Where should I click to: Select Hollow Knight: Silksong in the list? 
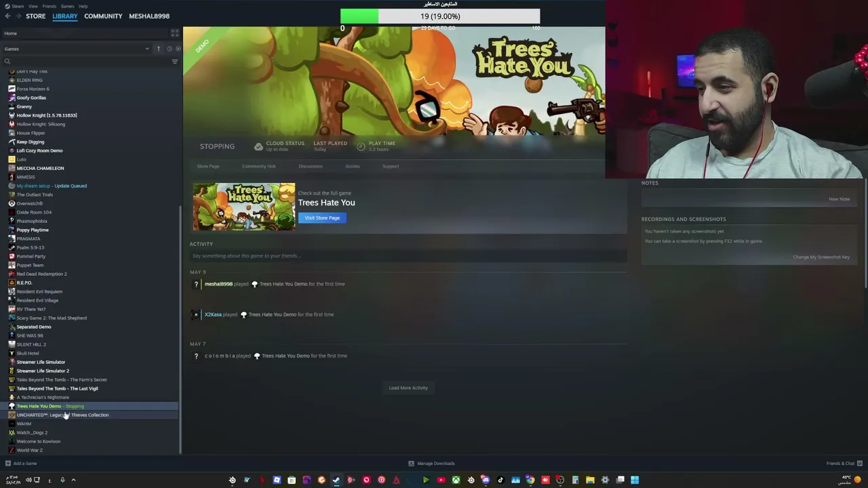(41, 124)
